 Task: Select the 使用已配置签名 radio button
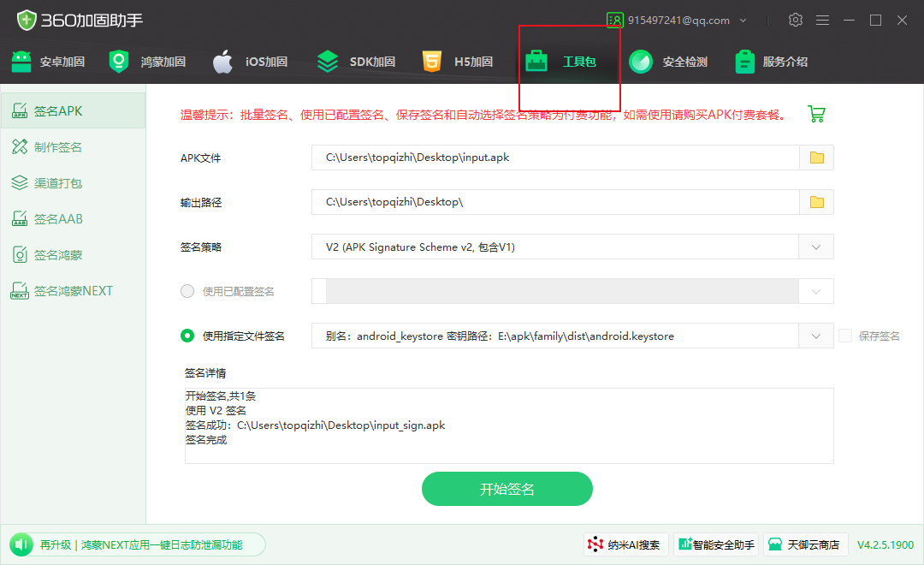pos(187,291)
